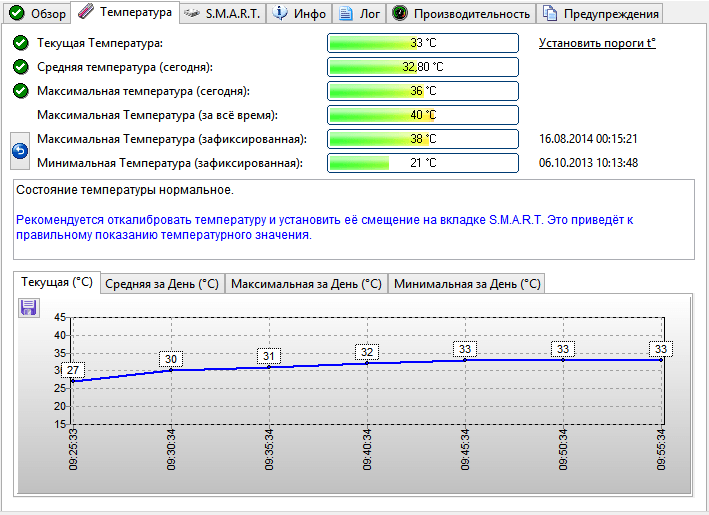The height and width of the screenshot is (515, 709).
Task: Click the recorded maximum 38 °C bar
Action: [423, 139]
